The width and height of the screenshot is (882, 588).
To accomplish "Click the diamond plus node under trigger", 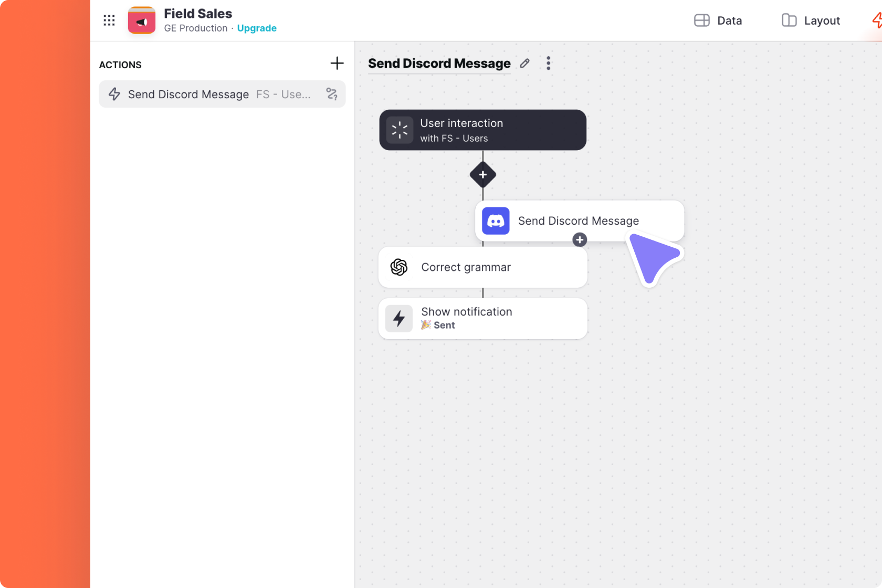I will [x=482, y=175].
